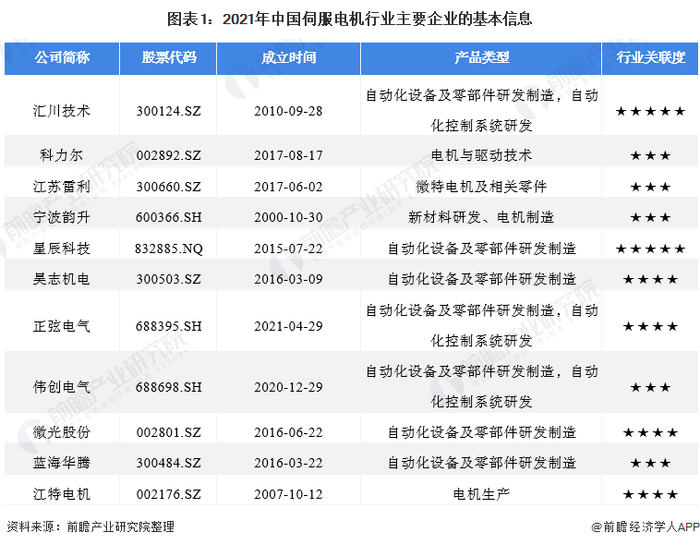Click stock code 832885.NQ
Image resolution: width=700 pixels, height=546 pixels.
click(169, 249)
